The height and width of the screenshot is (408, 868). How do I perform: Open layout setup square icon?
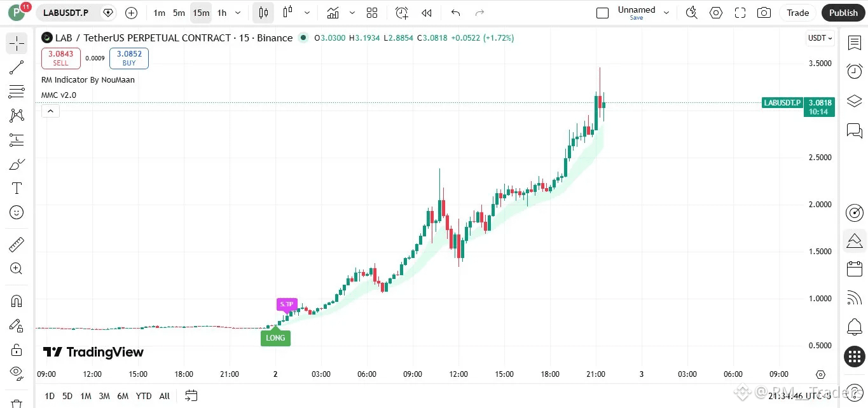602,13
